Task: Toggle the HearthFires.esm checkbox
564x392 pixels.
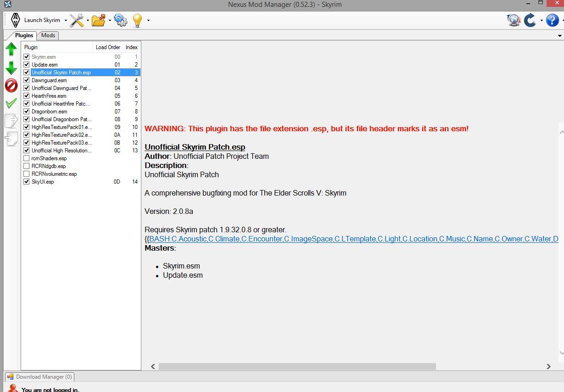Action: point(27,96)
